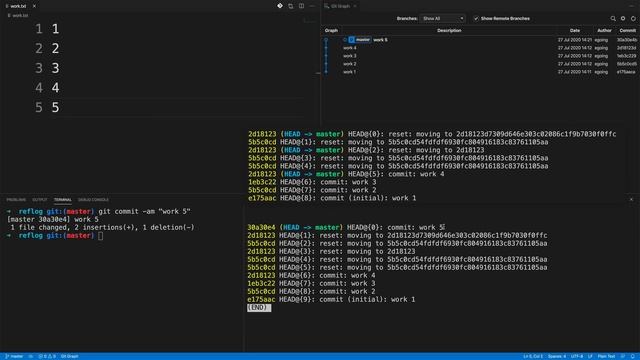The image size is (640, 360).
Task: Change indentation via 'Spaces: 4' status item
Action: coord(557,356)
